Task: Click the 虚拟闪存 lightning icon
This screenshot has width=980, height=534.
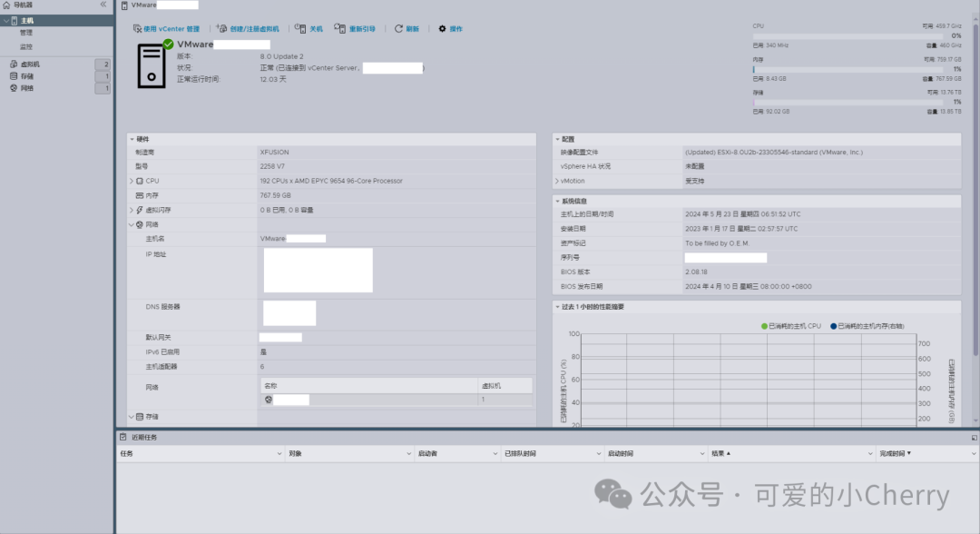Action: [x=140, y=210]
